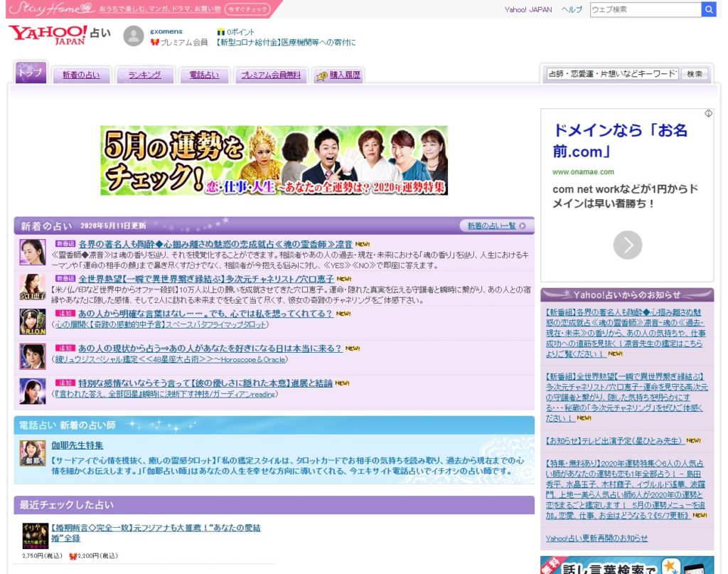The height and width of the screenshot is (574, 728).
Task: Open 婚期断言◇完全一致 recent fortune link
Action: [x=156, y=533]
